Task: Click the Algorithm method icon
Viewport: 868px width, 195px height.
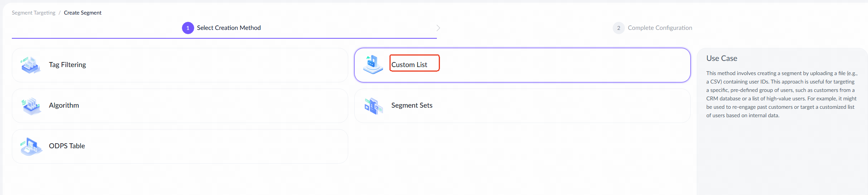Action: coord(31,105)
